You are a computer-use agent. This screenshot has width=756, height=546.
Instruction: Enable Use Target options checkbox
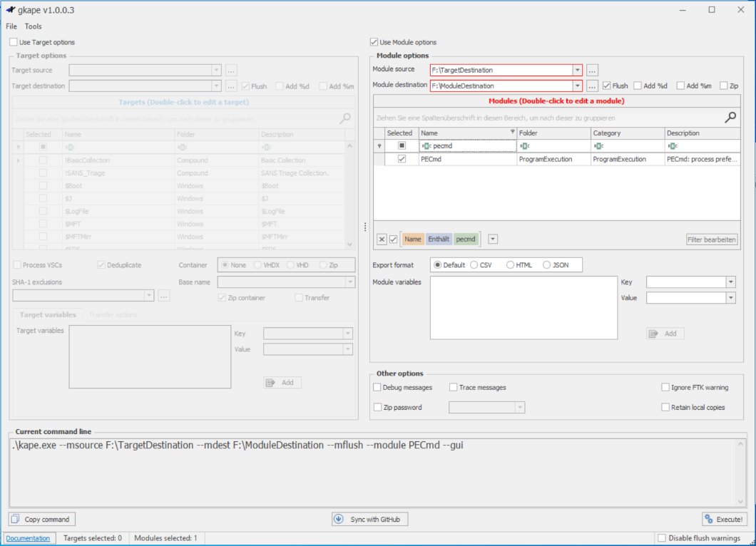click(x=14, y=42)
